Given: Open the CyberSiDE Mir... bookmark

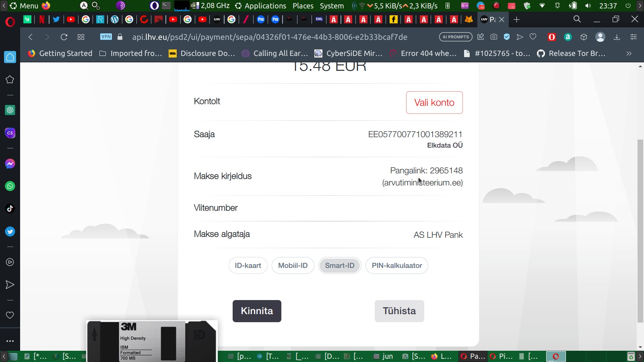Looking at the screenshot, I should [349, 53].
